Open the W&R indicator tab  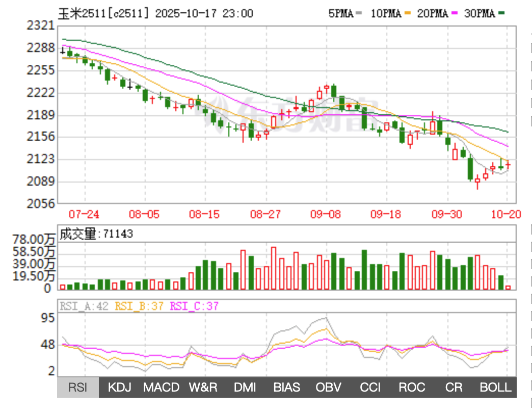(x=203, y=388)
